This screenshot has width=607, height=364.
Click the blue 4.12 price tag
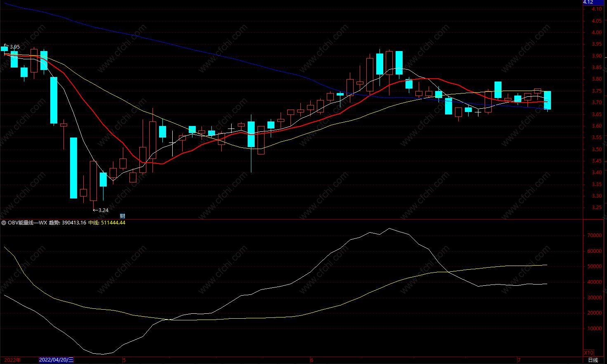(594, 2)
